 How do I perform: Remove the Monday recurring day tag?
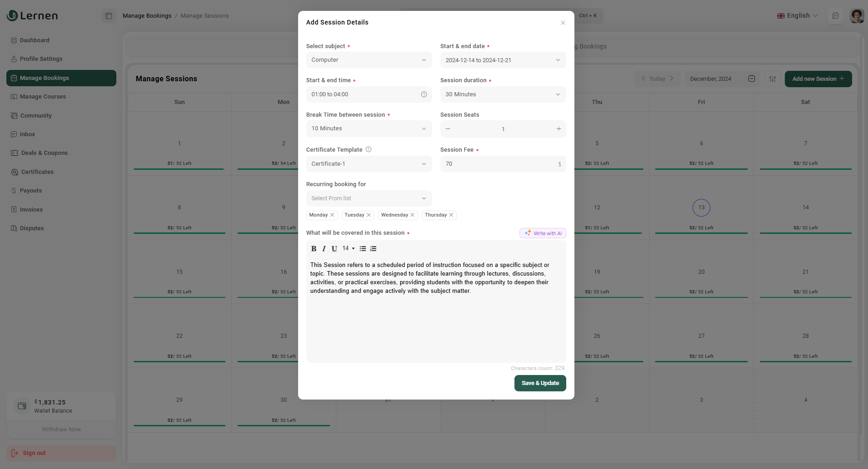pos(332,215)
